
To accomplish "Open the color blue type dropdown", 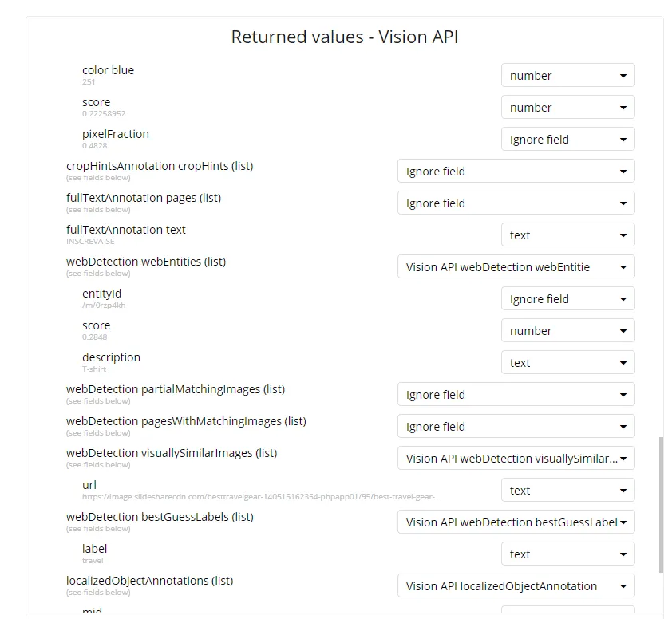I will (x=567, y=76).
